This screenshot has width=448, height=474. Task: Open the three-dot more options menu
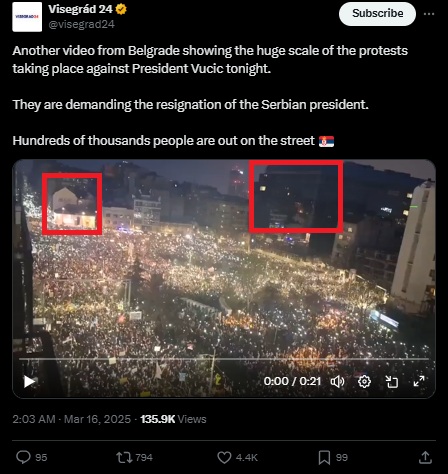(429, 14)
